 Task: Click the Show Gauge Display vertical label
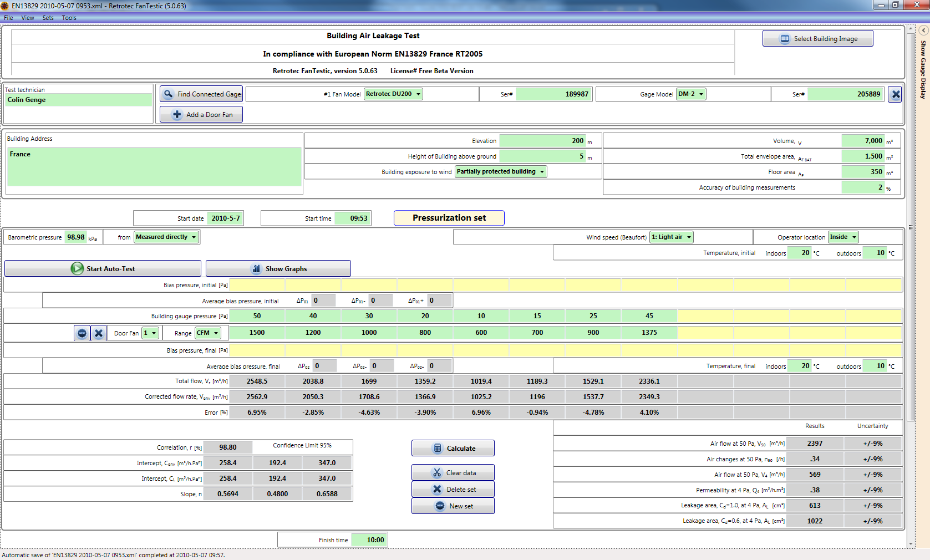click(x=923, y=70)
